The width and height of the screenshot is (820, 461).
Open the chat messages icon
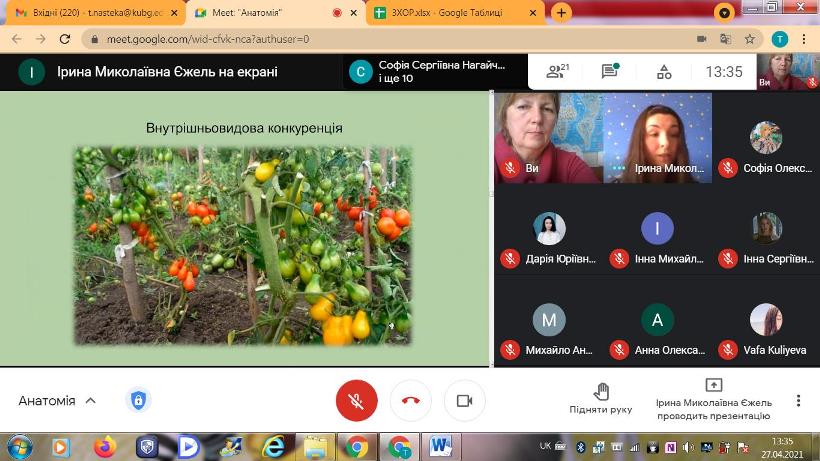(609, 72)
